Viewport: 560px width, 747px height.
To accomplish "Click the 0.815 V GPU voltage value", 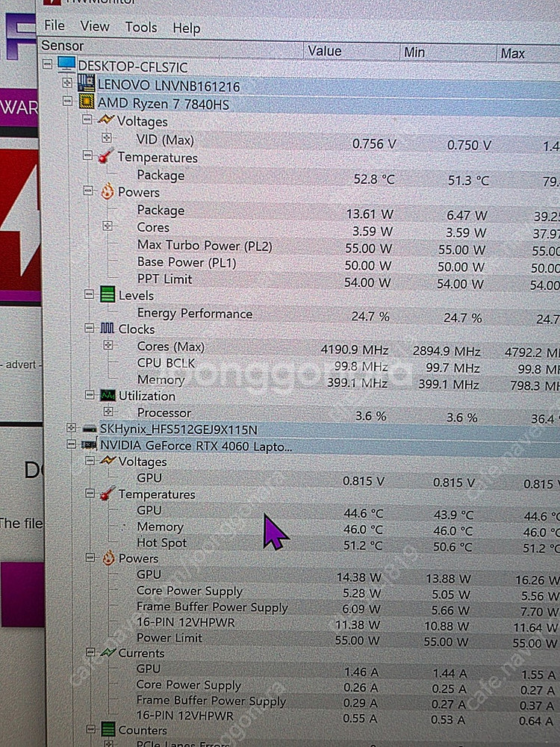I will [x=364, y=481].
